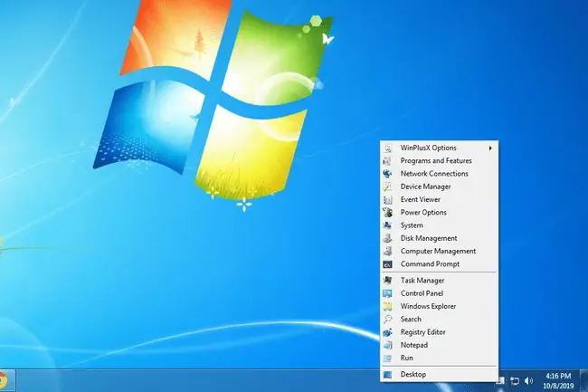Click the Power Options icon
Image resolution: width=588 pixels, height=392 pixels.
click(388, 213)
